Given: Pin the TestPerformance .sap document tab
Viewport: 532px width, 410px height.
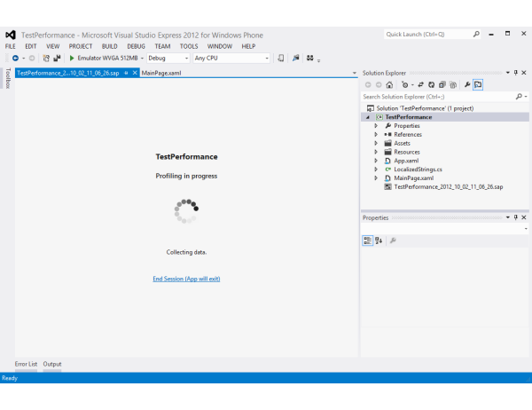Looking at the screenshot, I should [x=126, y=73].
